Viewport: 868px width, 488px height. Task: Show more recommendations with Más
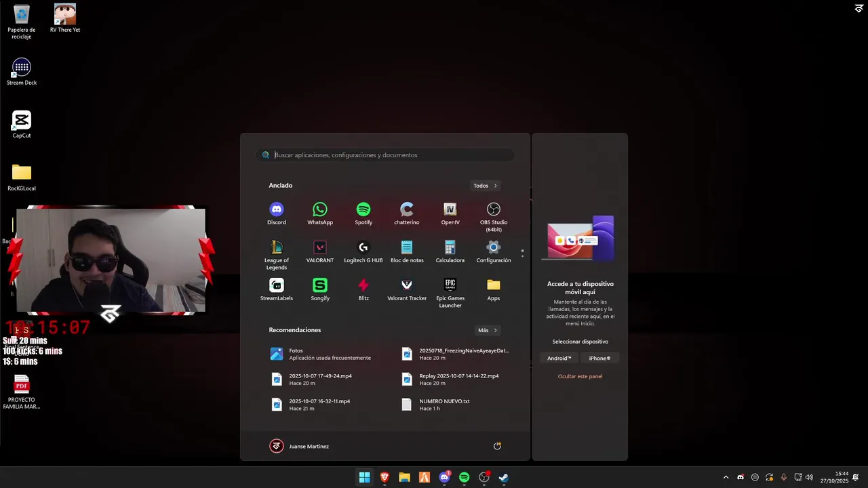(488, 330)
